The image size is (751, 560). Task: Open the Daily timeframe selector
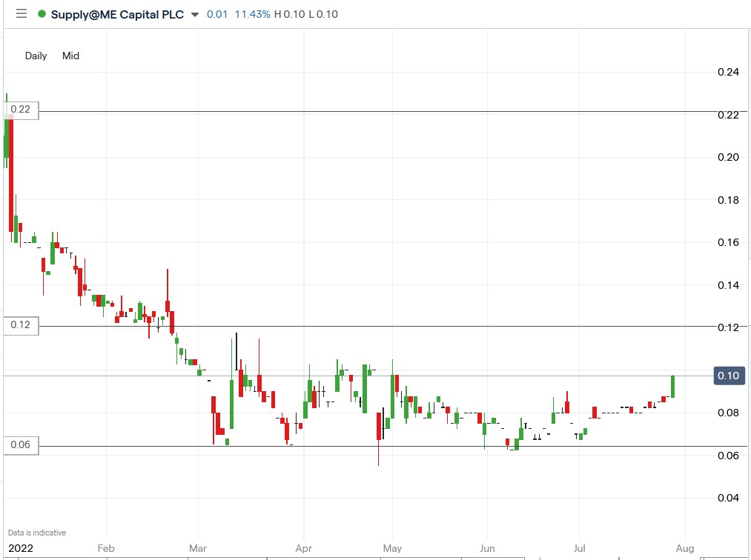[35, 56]
